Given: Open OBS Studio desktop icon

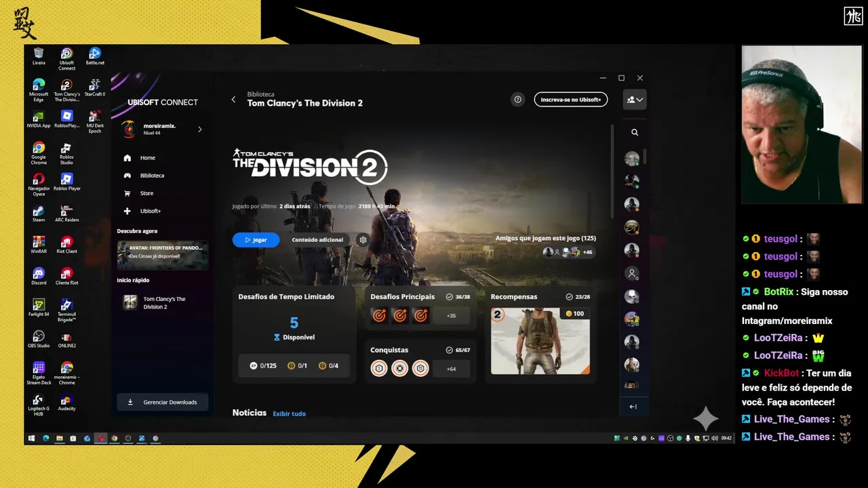Looking at the screenshot, I should click(x=39, y=339).
